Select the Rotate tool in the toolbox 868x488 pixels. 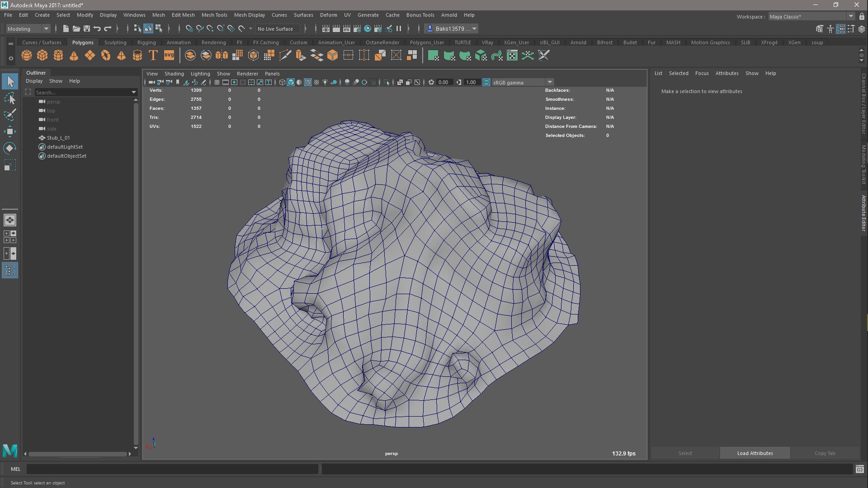pyautogui.click(x=10, y=148)
